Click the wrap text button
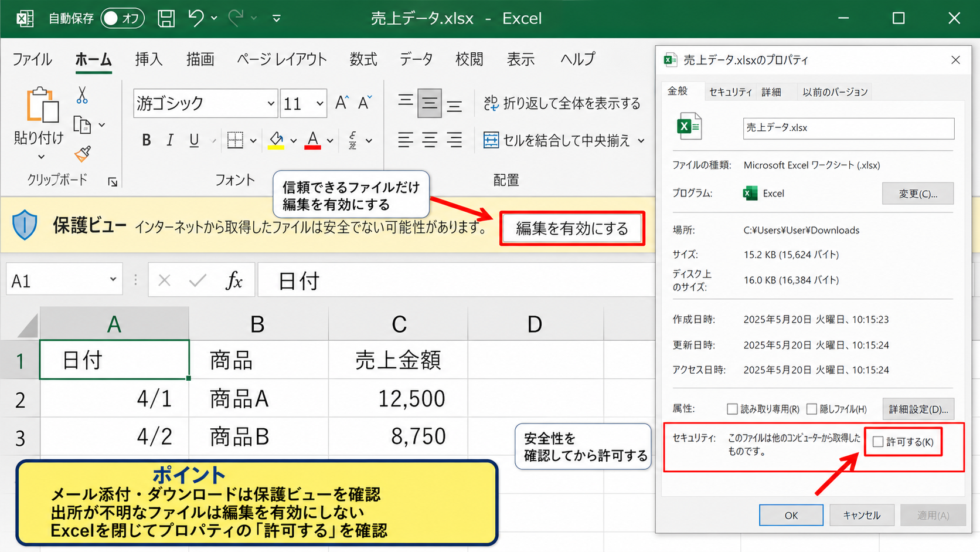Viewport: 980px width, 552px height. point(563,103)
